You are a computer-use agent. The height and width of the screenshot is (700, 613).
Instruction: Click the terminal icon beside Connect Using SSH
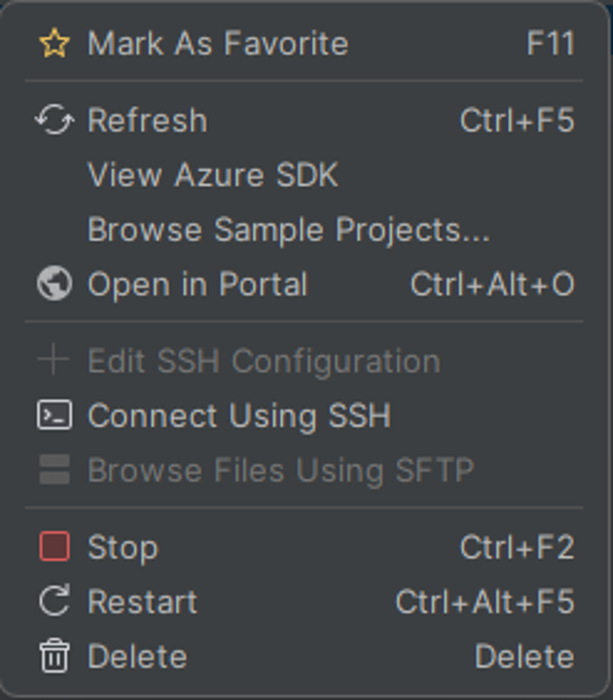[x=54, y=415]
